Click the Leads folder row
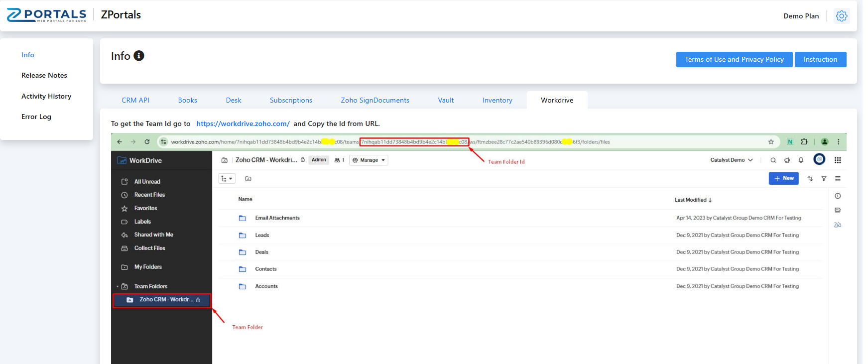This screenshot has height=364, width=868. [x=262, y=235]
